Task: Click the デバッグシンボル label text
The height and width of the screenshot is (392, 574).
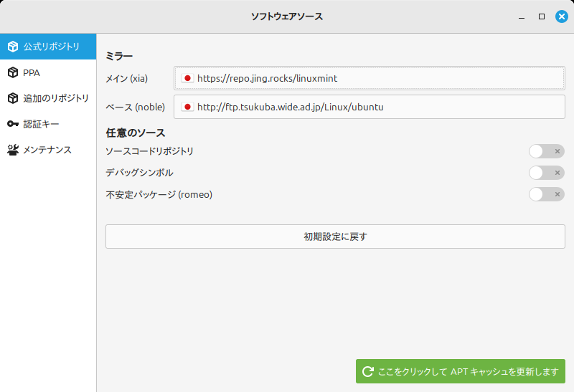Action: [x=139, y=173]
